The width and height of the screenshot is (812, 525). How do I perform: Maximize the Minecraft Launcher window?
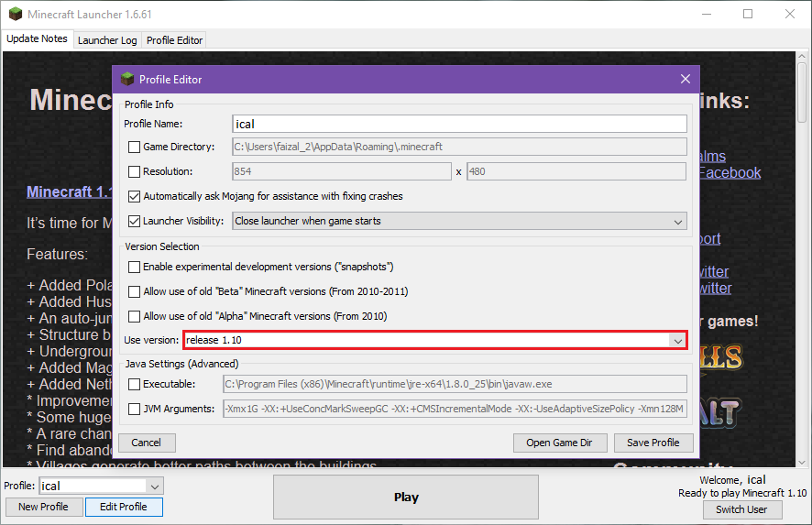(748, 14)
